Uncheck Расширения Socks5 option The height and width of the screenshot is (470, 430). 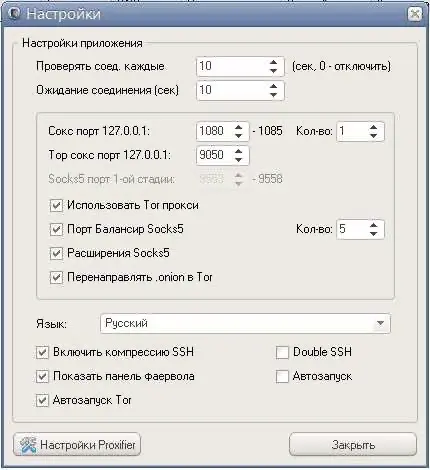(56, 253)
